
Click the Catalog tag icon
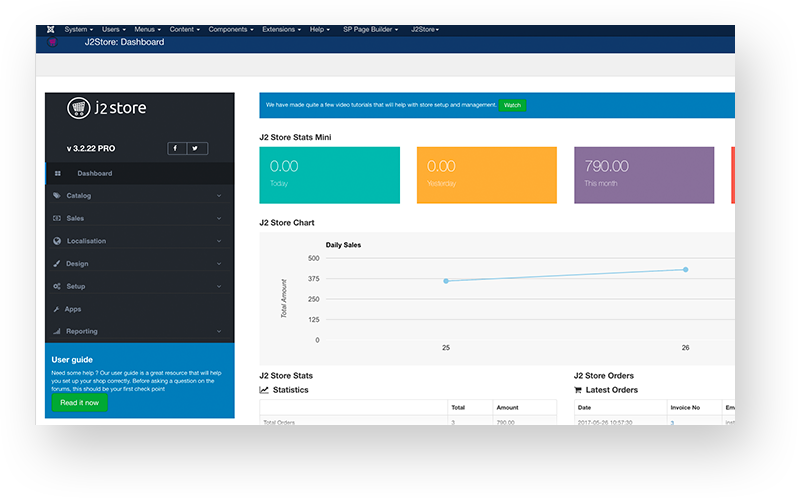(57, 195)
